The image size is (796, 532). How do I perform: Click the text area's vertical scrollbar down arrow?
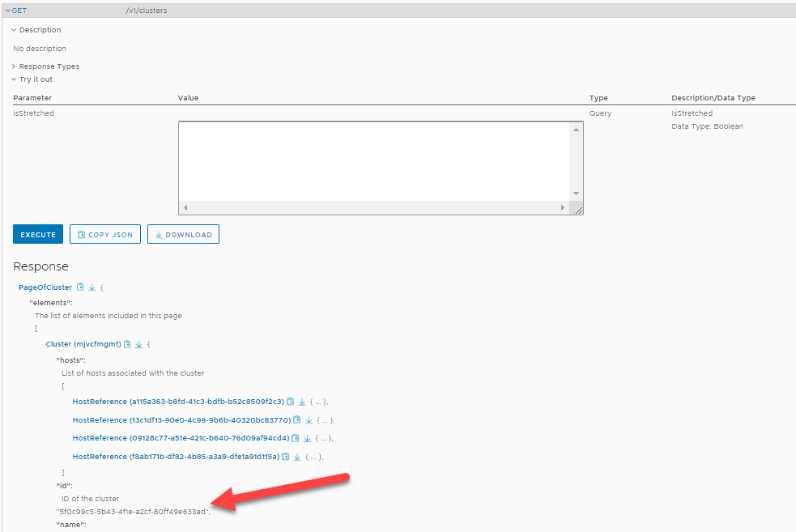[577, 193]
